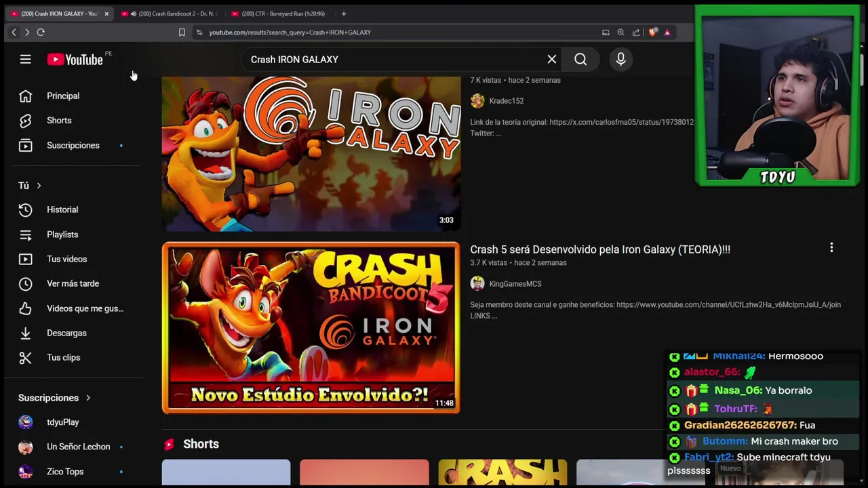Viewport: 868px width, 488px height.
Task: Click the bookmark icon in the address bar
Action: pos(182,33)
